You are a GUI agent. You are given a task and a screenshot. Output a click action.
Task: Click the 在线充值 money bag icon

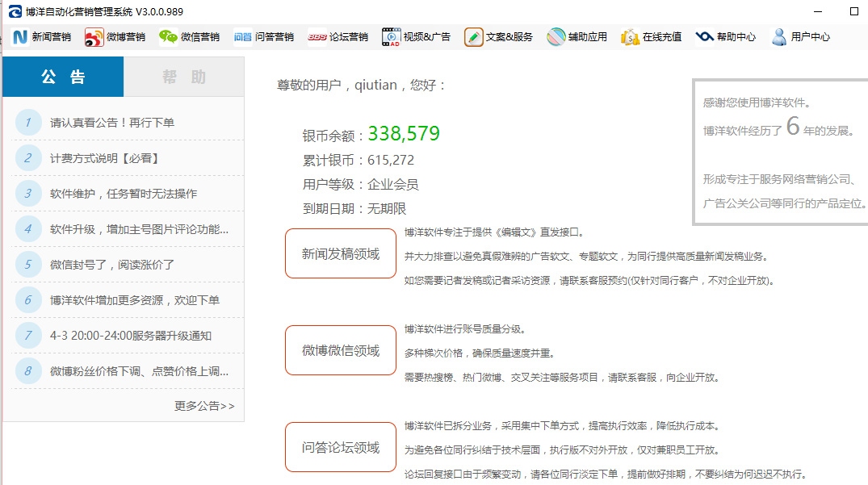pos(630,37)
